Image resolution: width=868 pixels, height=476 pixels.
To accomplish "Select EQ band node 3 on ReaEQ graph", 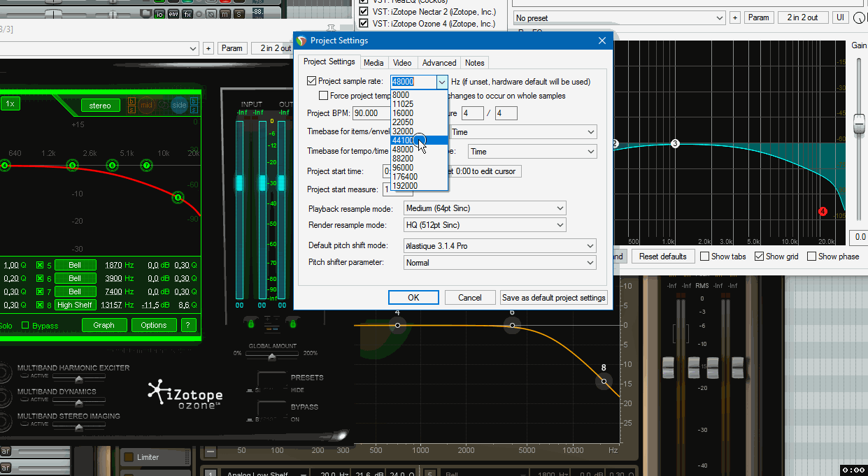I will [675, 143].
